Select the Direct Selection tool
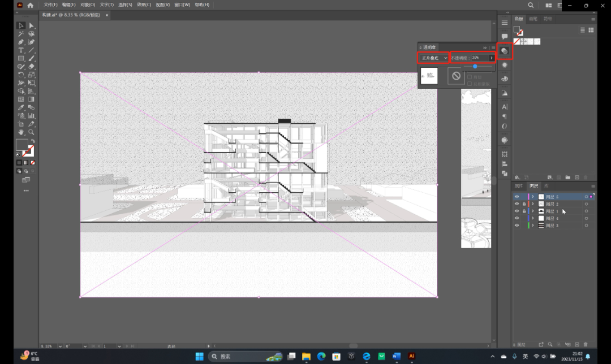Screen dimensions: 611x364 coord(32,25)
